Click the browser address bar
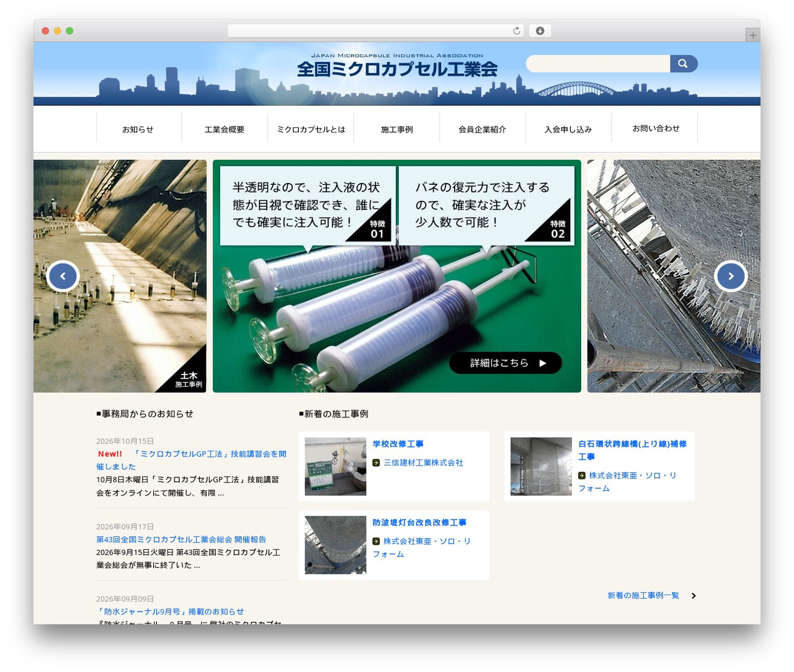Screen dimensions: 794x672 point(376,31)
